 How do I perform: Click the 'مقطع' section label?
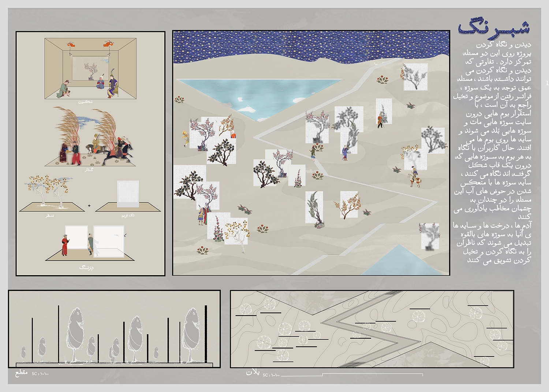(22, 373)
